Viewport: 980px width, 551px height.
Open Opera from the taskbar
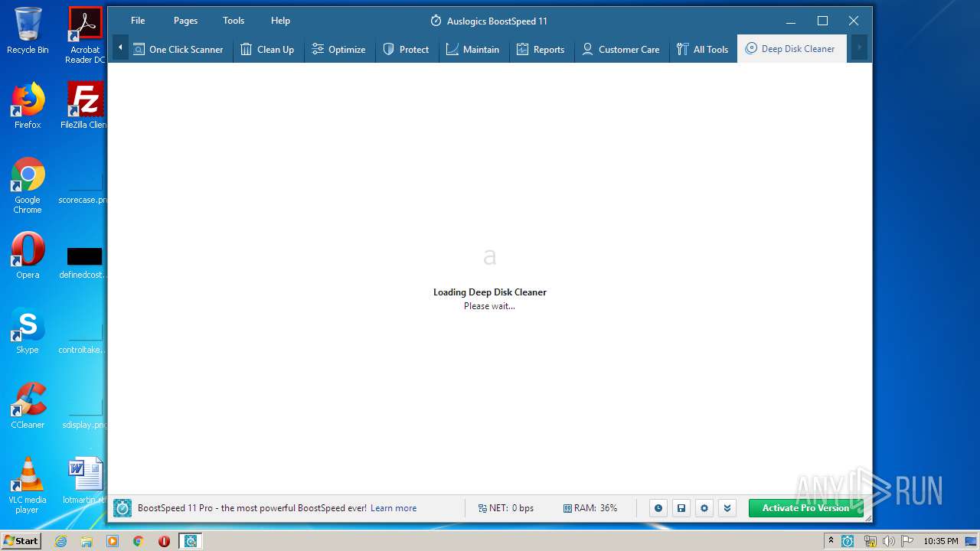tap(164, 541)
